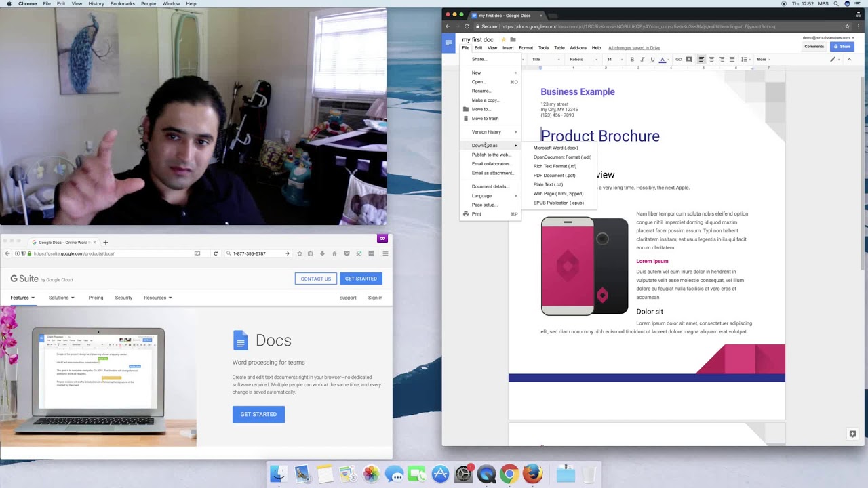Expand the Resources dropdown on G Suite

(x=157, y=298)
